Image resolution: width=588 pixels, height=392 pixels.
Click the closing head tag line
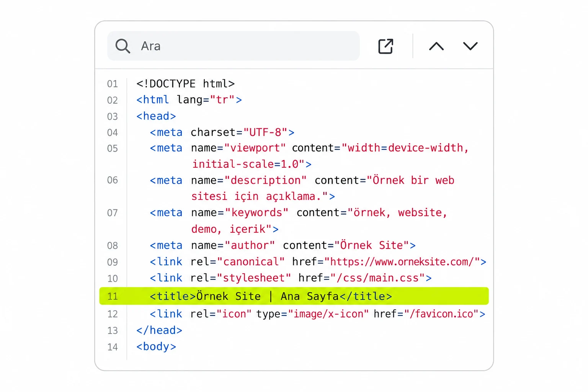click(159, 330)
